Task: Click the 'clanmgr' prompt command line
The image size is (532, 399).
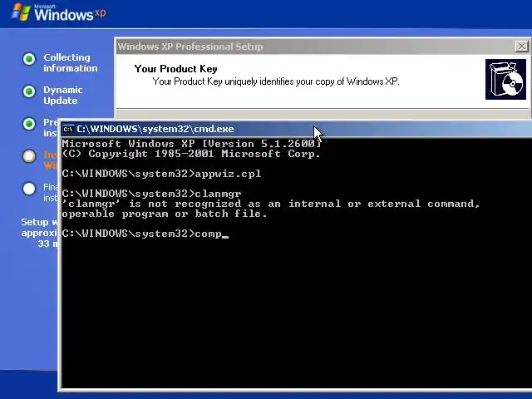Action: coord(151,194)
